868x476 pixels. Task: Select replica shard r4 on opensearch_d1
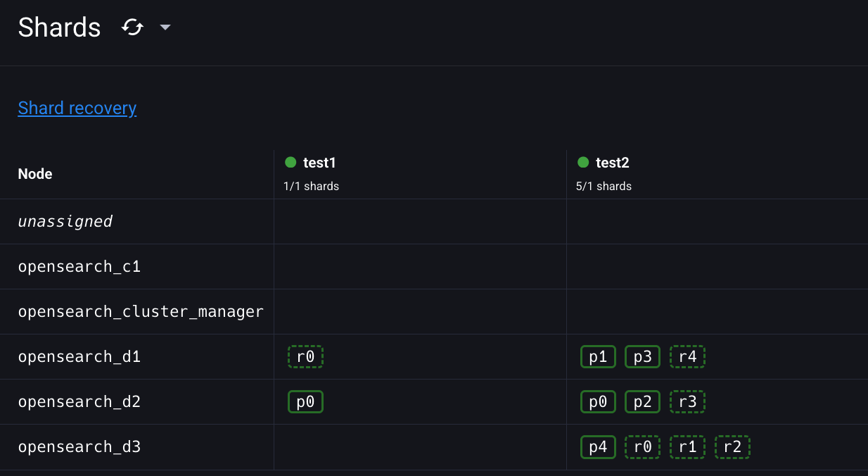[x=687, y=357]
